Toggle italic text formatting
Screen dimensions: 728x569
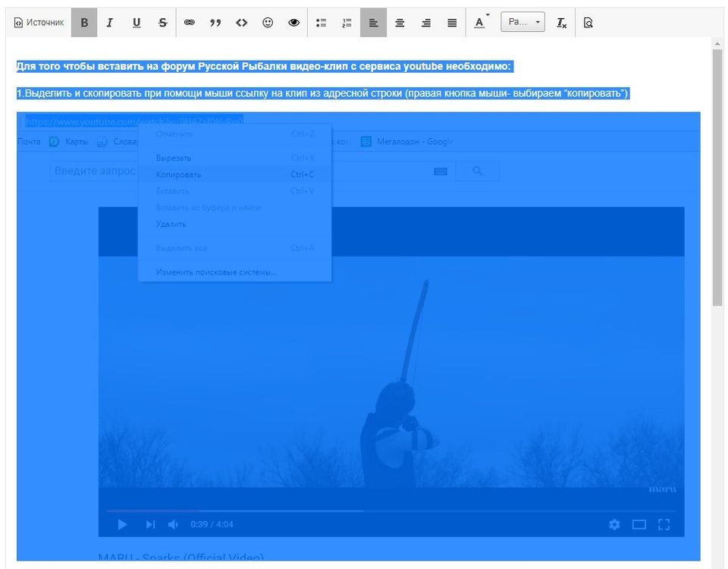coord(110,23)
